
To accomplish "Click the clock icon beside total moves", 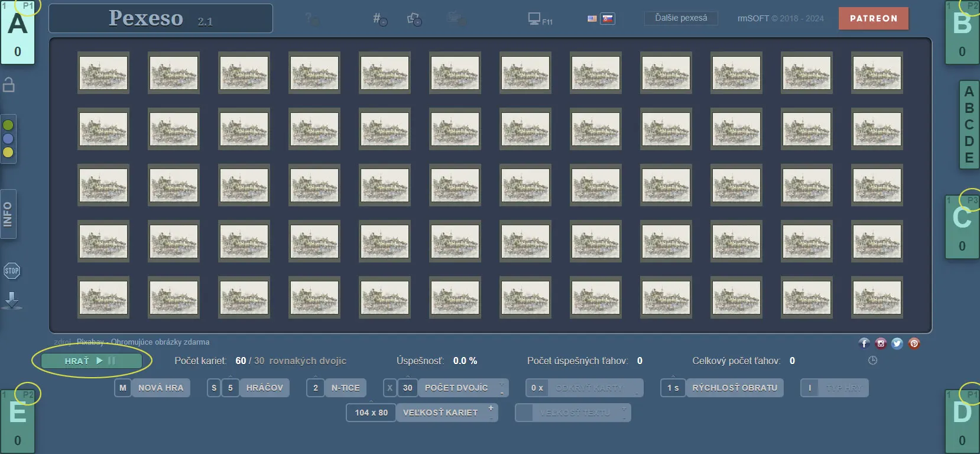I will 872,361.
